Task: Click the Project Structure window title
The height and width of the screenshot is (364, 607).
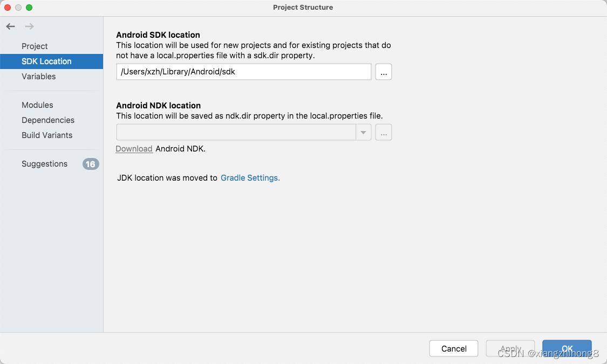Action: (x=303, y=8)
